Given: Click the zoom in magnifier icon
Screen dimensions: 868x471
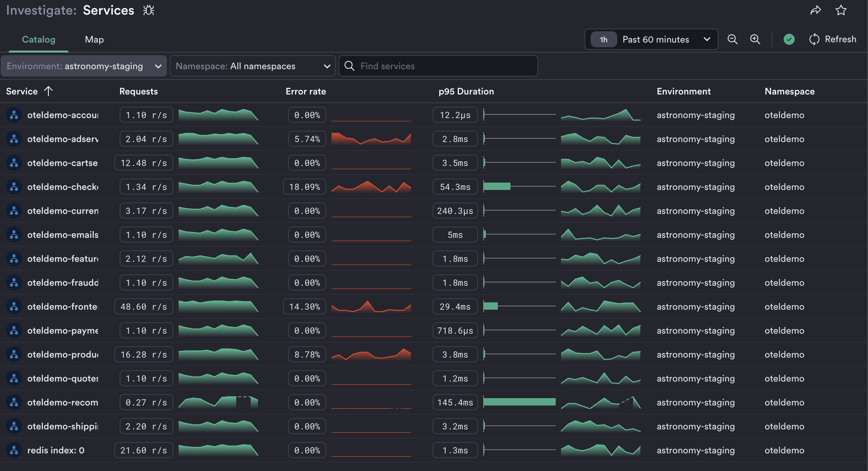Looking at the screenshot, I should [755, 40].
